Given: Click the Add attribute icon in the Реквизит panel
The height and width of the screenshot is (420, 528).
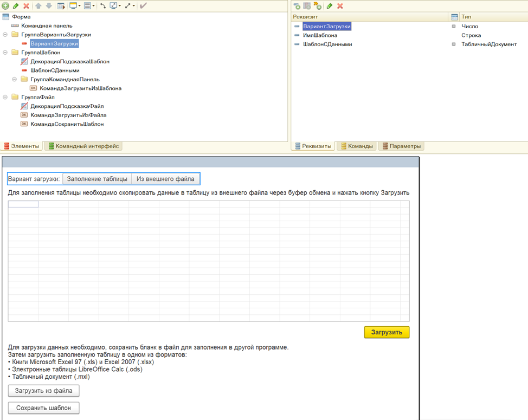Looking at the screenshot, I should 297,6.
